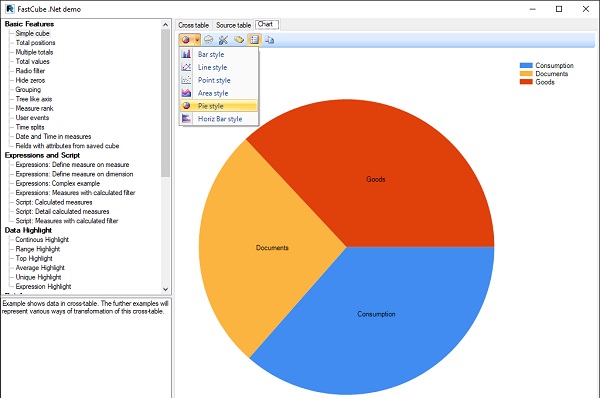Viewport: 600px width, 398px height.
Task: Click the Consumption slice of the pie
Action: click(376, 314)
